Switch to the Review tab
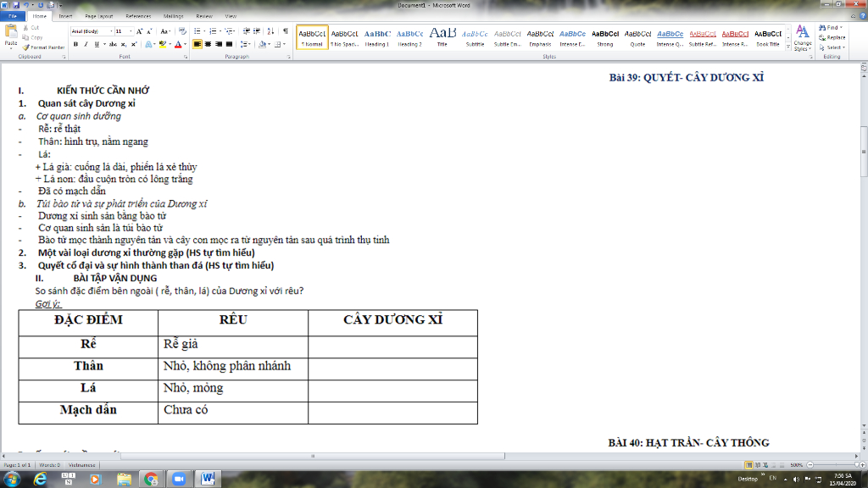This screenshot has width=868, height=488. click(x=204, y=16)
